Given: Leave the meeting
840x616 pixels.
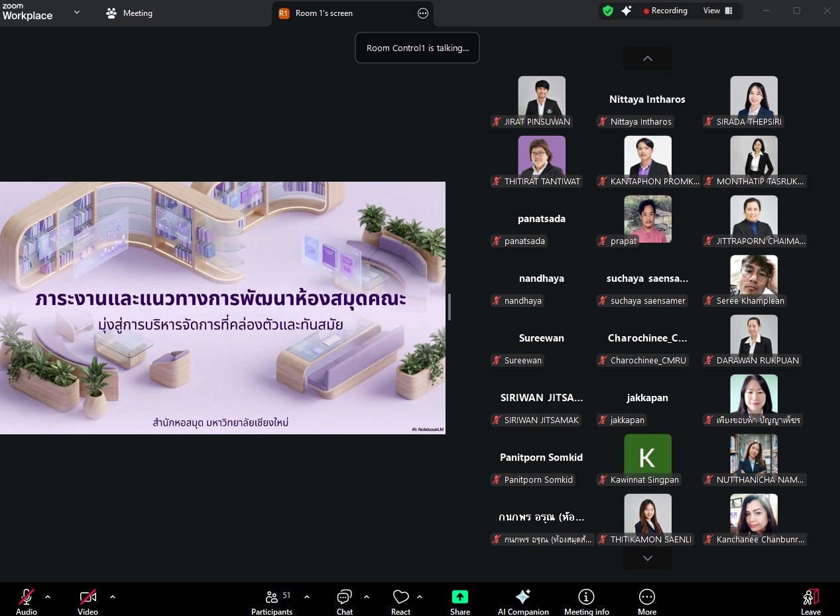Looking at the screenshot, I should [x=810, y=601].
